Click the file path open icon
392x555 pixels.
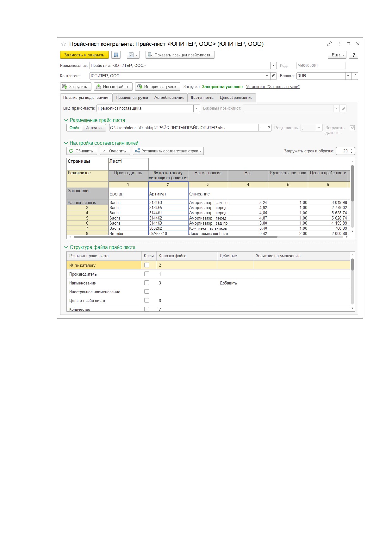click(268, 128)
